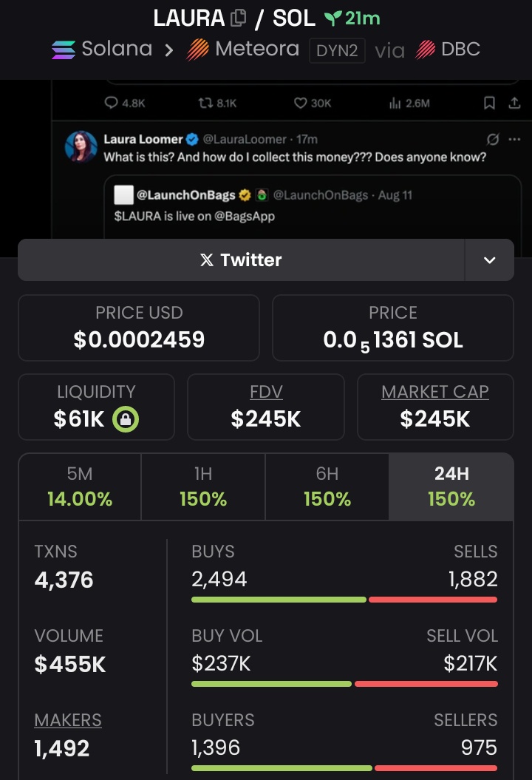532x780 pixels.
Task: Open Laura Loomer's profile avatar
Action: pyautogui.click(x=81, y=146)
